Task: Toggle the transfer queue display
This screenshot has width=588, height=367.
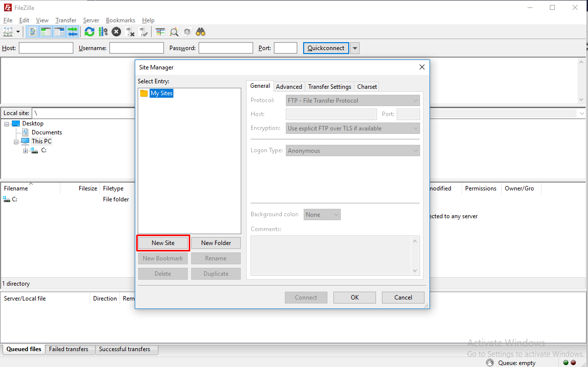Action: pyautogui.click(x=72, y=32)
